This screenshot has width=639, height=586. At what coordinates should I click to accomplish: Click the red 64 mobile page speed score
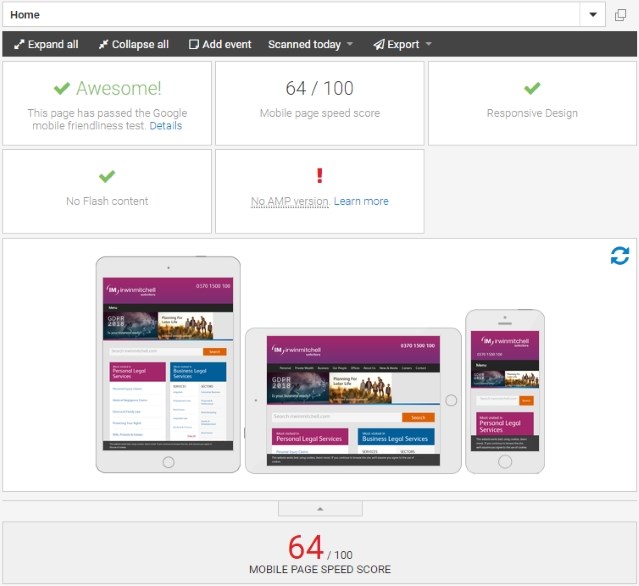pyautogui.click(x=306, y=547)
